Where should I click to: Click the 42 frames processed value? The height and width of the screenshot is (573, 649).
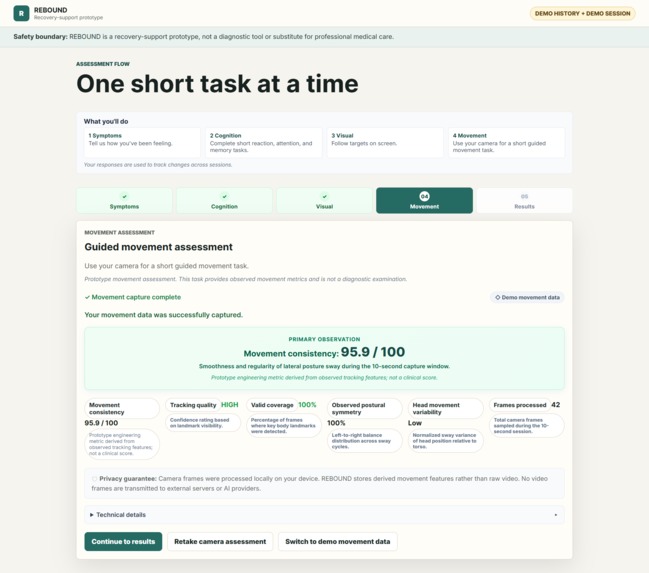tap(555, 405)
